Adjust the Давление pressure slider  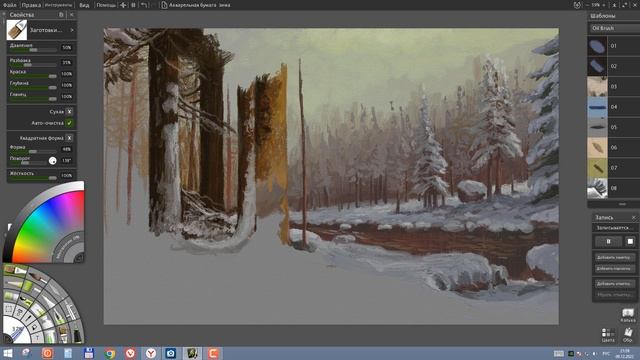(33, 50)
